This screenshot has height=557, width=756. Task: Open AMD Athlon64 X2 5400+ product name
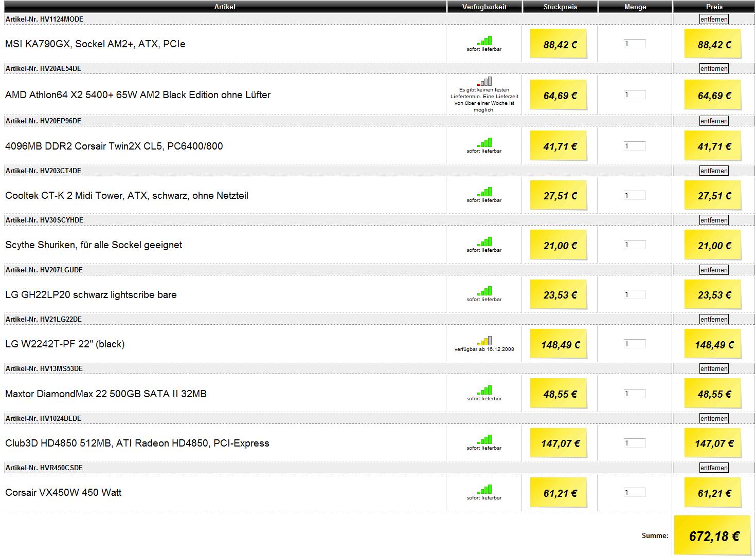[x=138, y=95]
